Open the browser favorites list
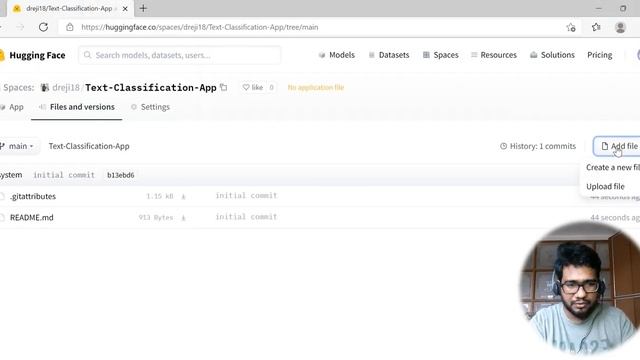Viewport: 640px width, 360px height. tap(596, 27)
